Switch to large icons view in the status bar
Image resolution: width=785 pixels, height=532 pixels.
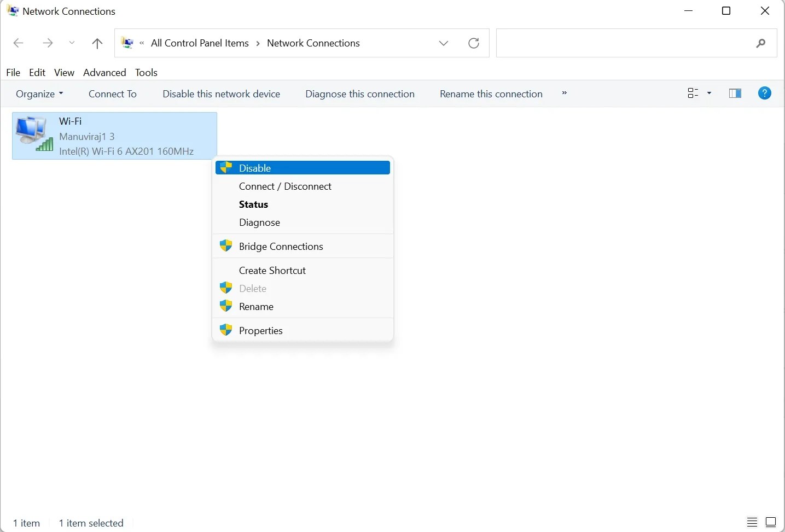(x=771, y=522)
